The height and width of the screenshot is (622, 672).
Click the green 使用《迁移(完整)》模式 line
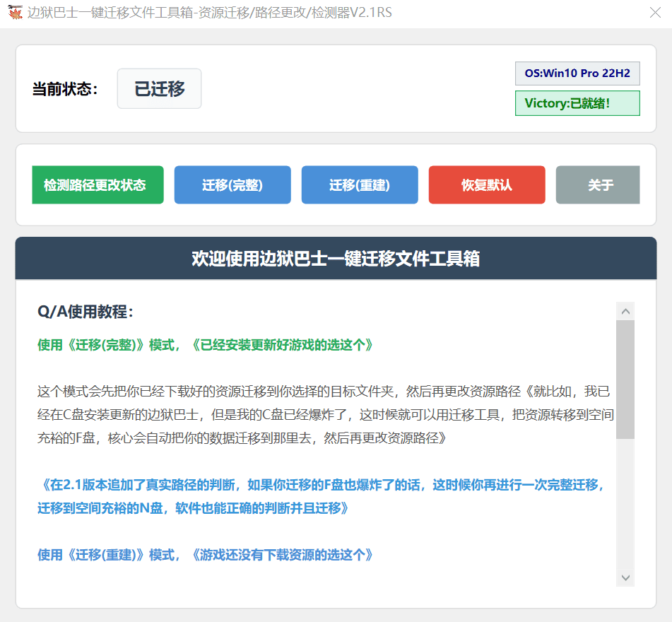[x=205, y=345]
